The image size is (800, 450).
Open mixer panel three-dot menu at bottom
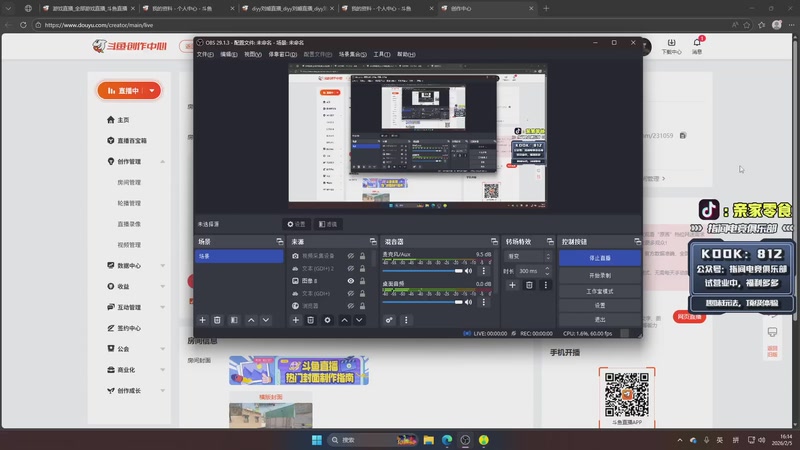406,320
